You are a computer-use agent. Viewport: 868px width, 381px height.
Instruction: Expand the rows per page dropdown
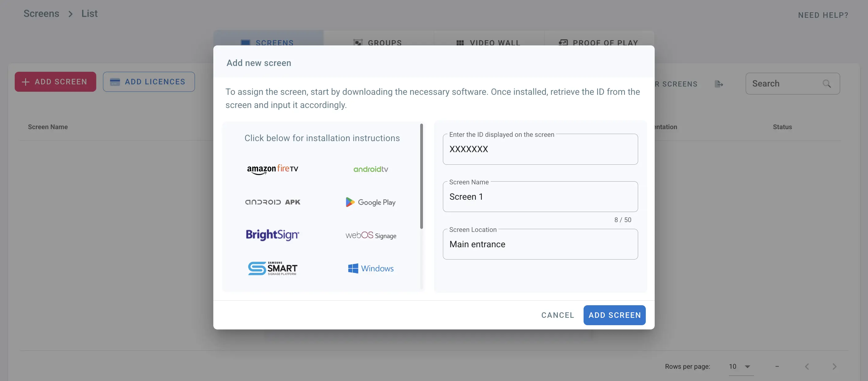(x=747, y=367)
